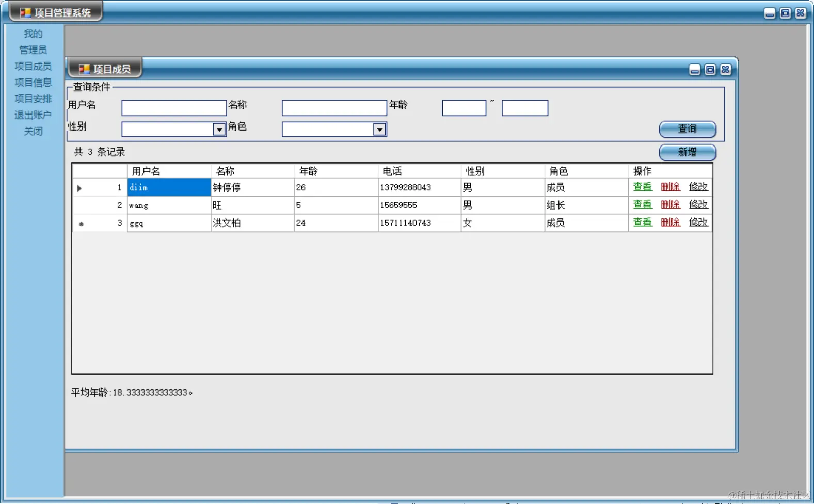Click 删除 link for wang row
The image size is (814, 504).
click(671, 205)
